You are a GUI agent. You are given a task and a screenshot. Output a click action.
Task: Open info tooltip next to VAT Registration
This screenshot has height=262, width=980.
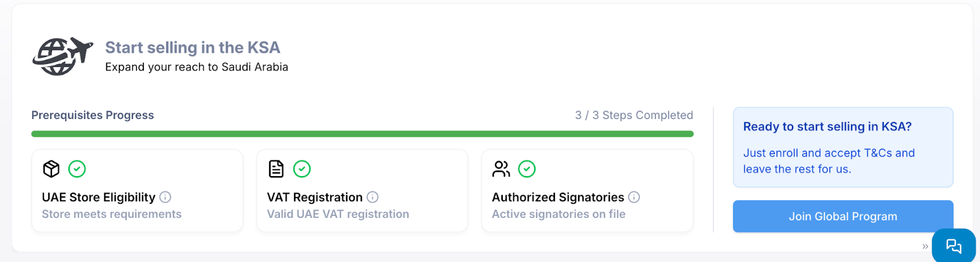point(372,197)
